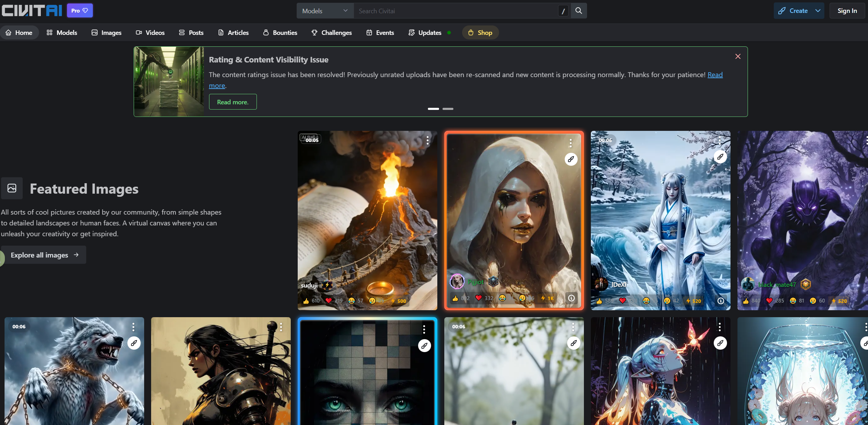Click the search magnifier icon
The width and height of the screenshot is (868, 425).
pos(579,11)
